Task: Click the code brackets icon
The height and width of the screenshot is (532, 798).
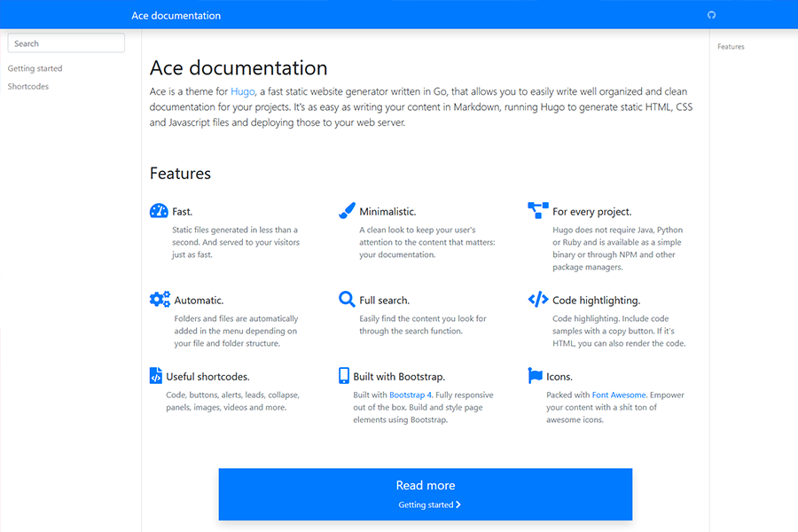Action: [x=538, y=300]
